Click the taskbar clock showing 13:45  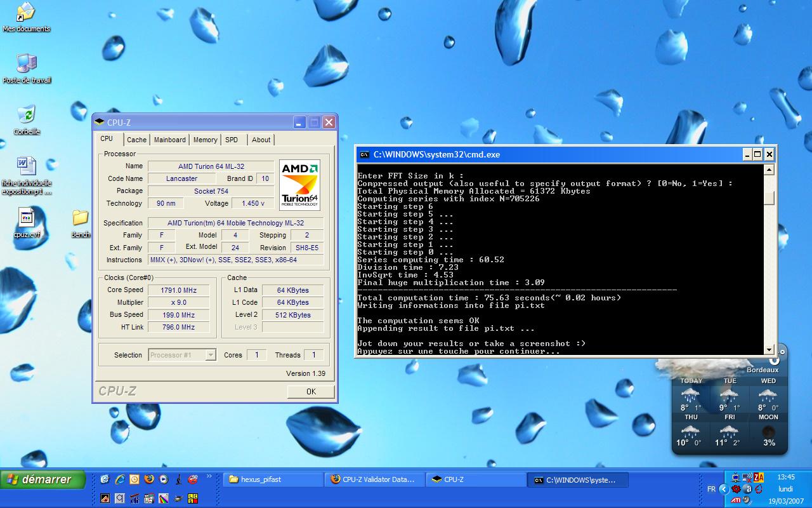785,477
